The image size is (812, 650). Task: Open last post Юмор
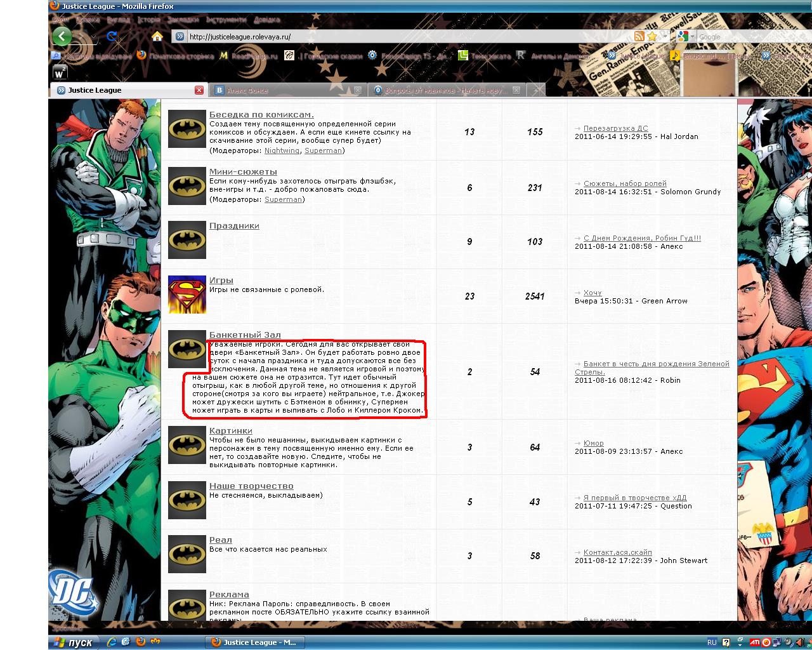click(594, 444)
